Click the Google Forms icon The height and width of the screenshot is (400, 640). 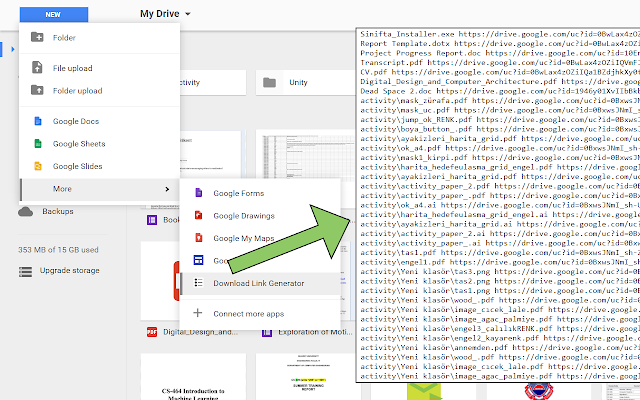click(x=198, y=193)
